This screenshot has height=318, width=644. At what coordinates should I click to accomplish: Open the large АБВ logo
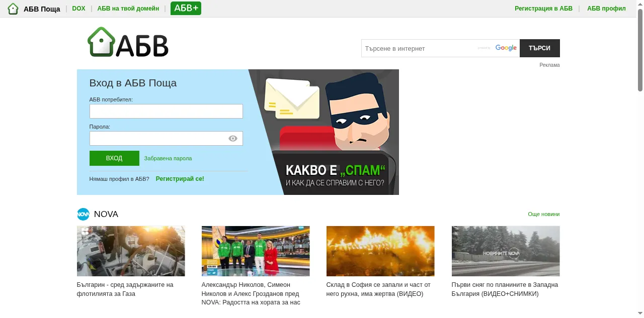pyautogui.click(x=128, y=42)
